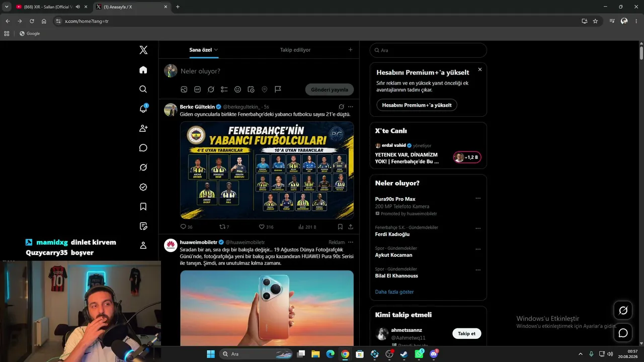Expand the Sana özel feed dropdown
644x362 pixels.
tap(216, 50)
